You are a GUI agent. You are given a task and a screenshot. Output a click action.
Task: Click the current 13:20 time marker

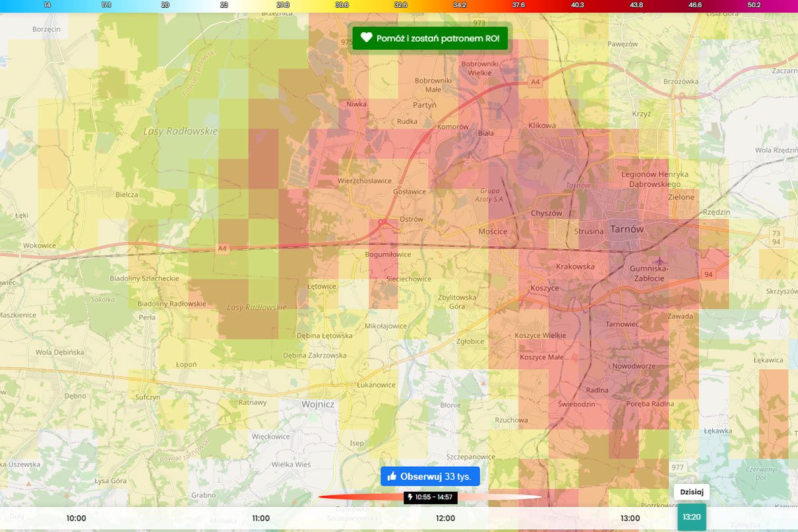point(691,517)
